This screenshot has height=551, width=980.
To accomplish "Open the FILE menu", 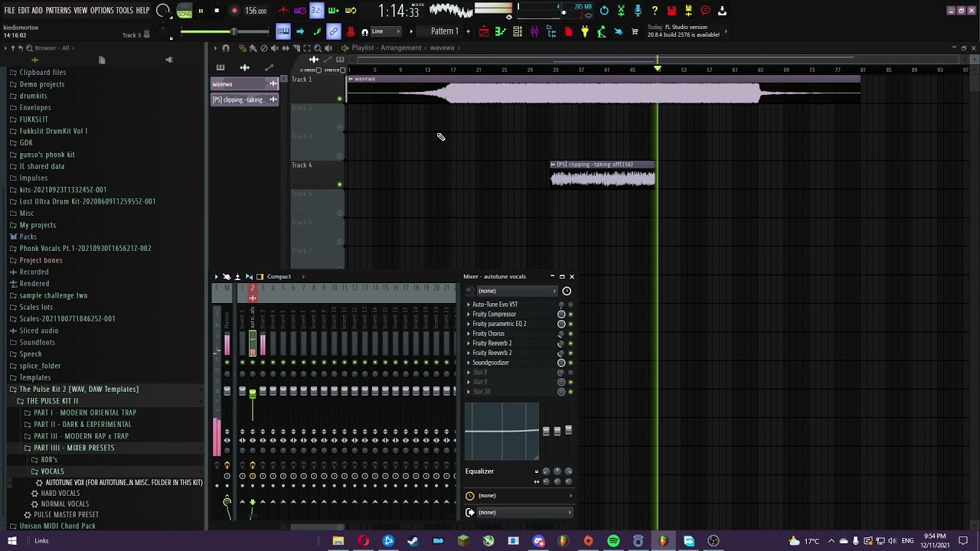I will click(x=10, y=11).
